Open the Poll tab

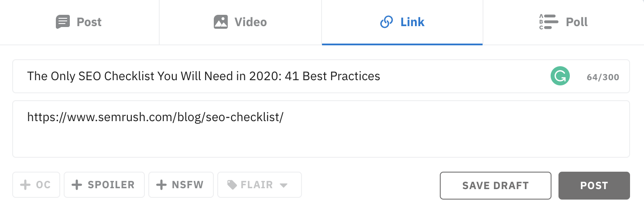tap(563, 22)
